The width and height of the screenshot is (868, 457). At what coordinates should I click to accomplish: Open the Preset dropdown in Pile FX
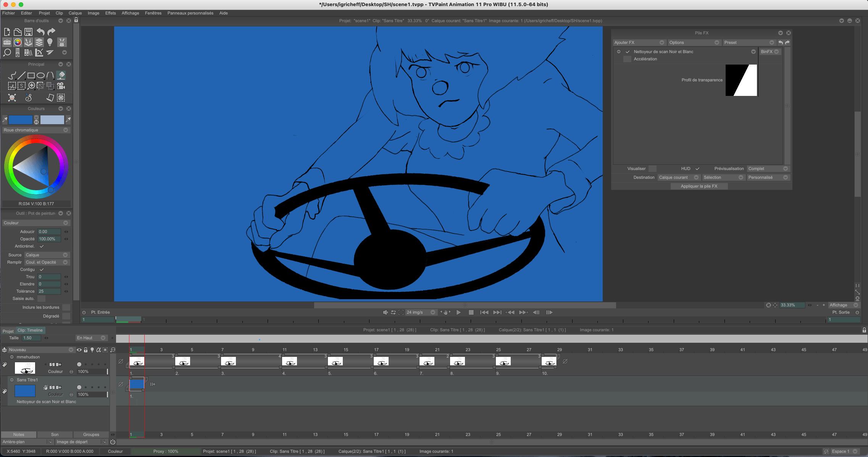749,42
